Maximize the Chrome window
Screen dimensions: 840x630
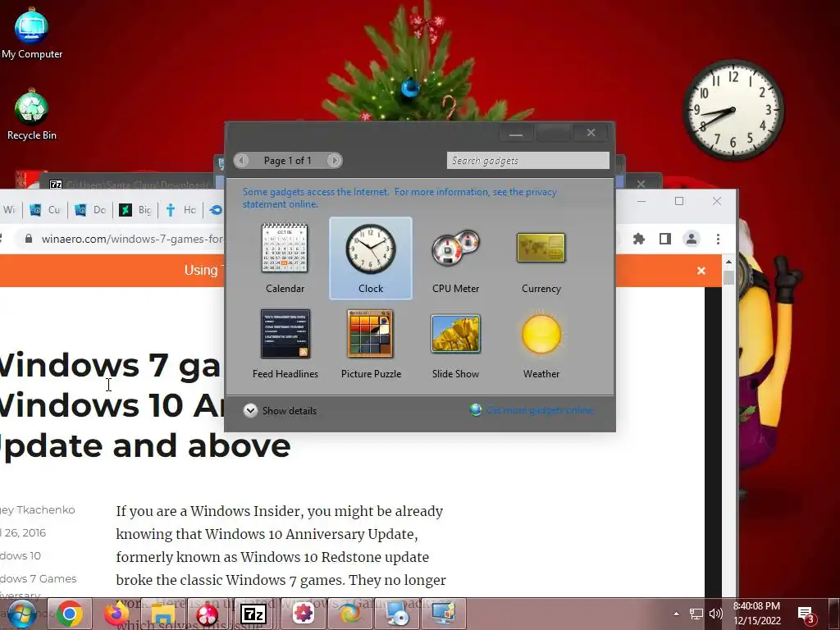tap(679, 201)
